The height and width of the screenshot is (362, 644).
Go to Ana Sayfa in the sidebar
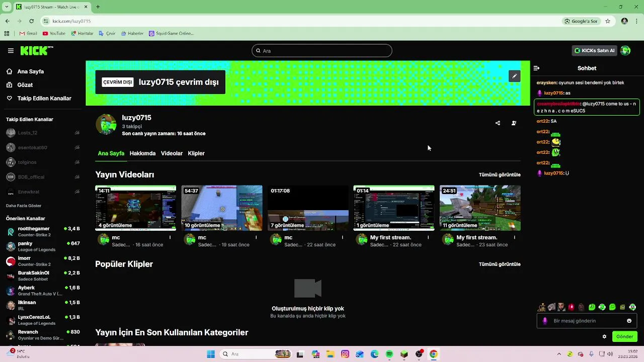(31, 71)
